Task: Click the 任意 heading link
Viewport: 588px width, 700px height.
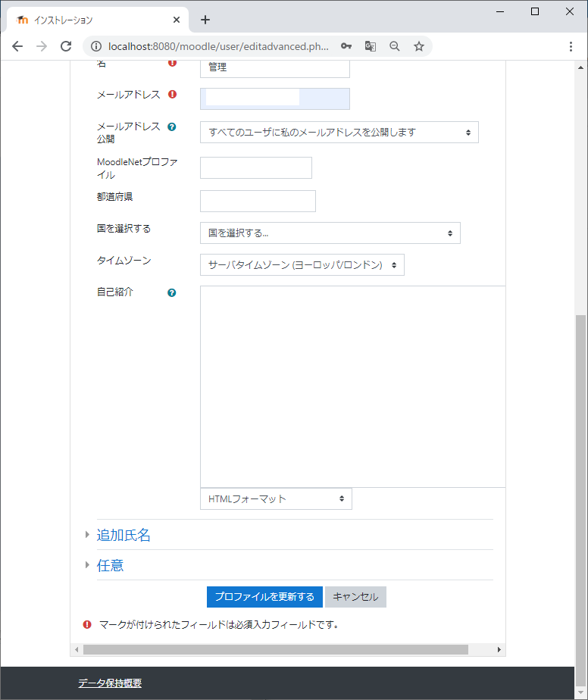Action: pos(111,565)
